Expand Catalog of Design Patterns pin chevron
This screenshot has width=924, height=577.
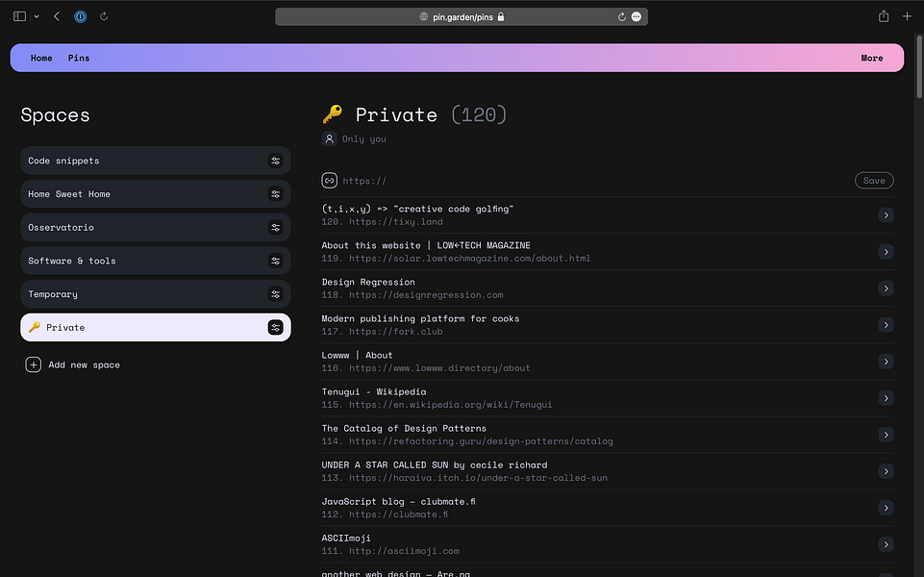point(886,435)
